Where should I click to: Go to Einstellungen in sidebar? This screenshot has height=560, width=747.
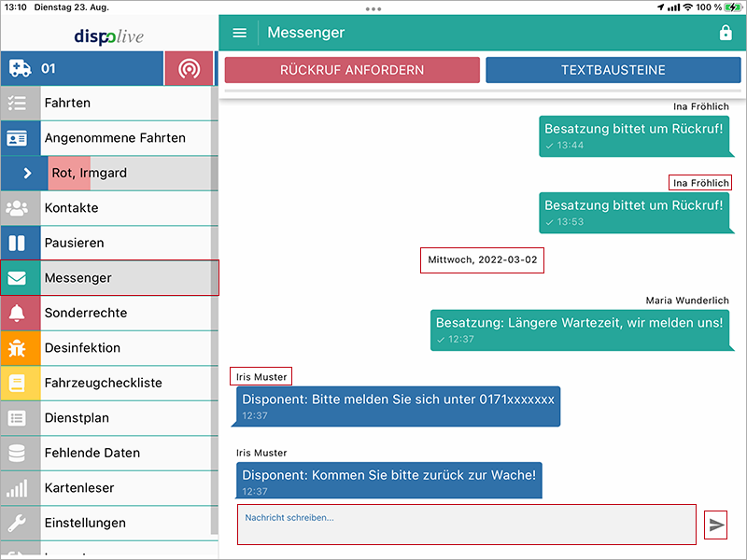point(85,523)
